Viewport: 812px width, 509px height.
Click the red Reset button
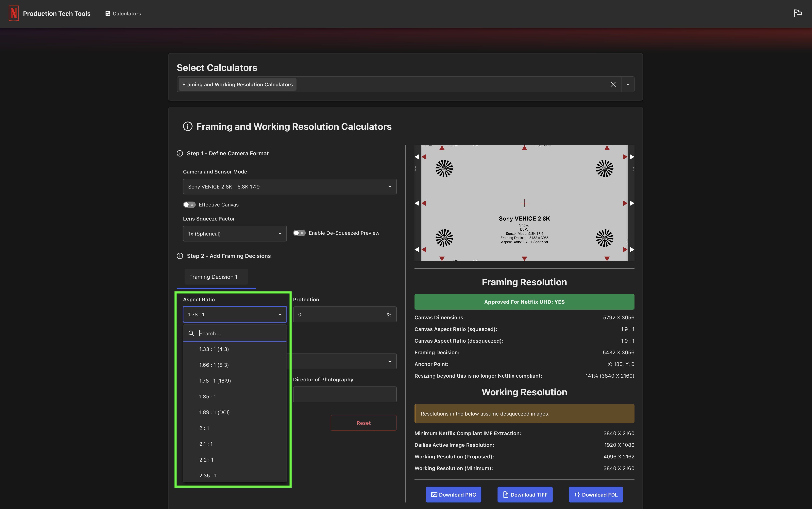pos(363,423)
